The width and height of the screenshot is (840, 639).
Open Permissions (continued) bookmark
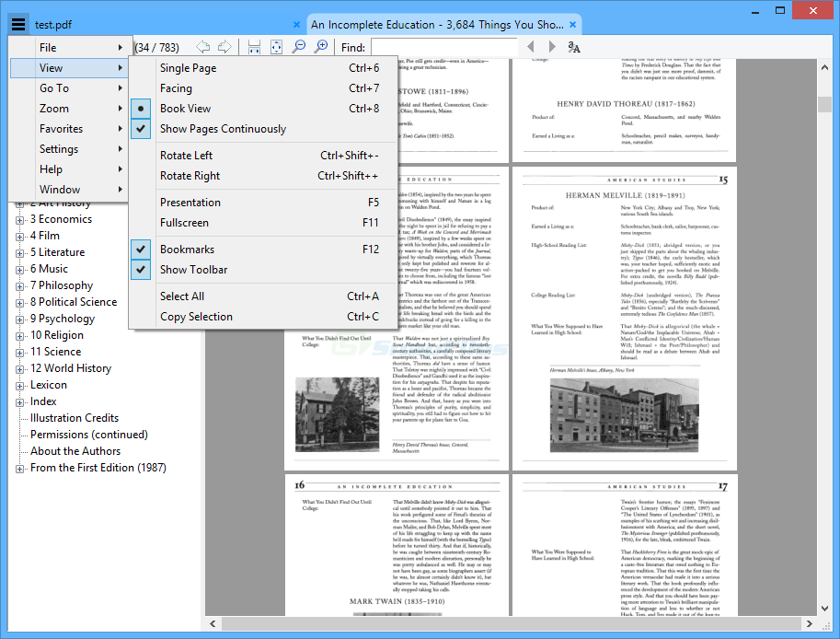(89, 435)
